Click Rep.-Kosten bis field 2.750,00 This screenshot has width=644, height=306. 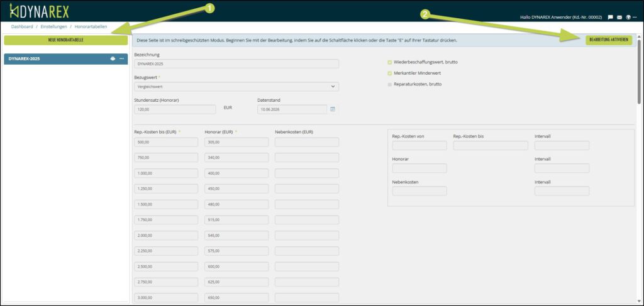click(166, 282)
